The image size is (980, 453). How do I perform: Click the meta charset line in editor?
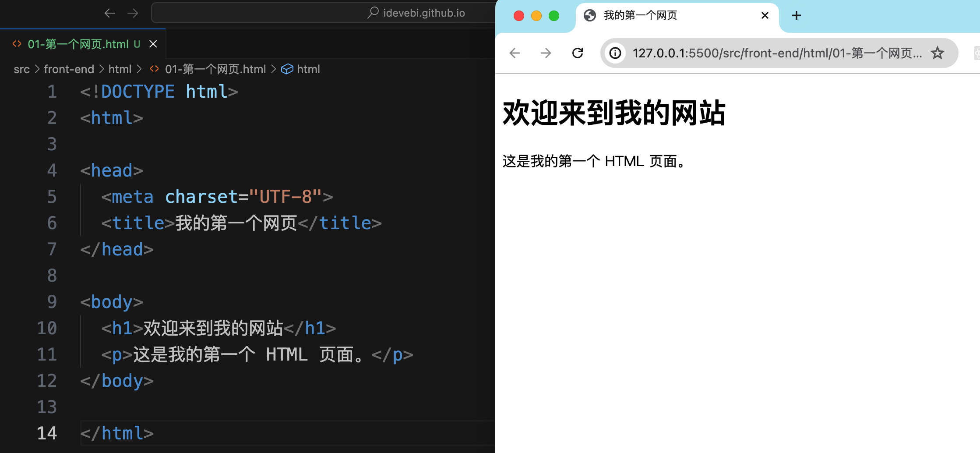pyautogui.click(x=217, y=197)
